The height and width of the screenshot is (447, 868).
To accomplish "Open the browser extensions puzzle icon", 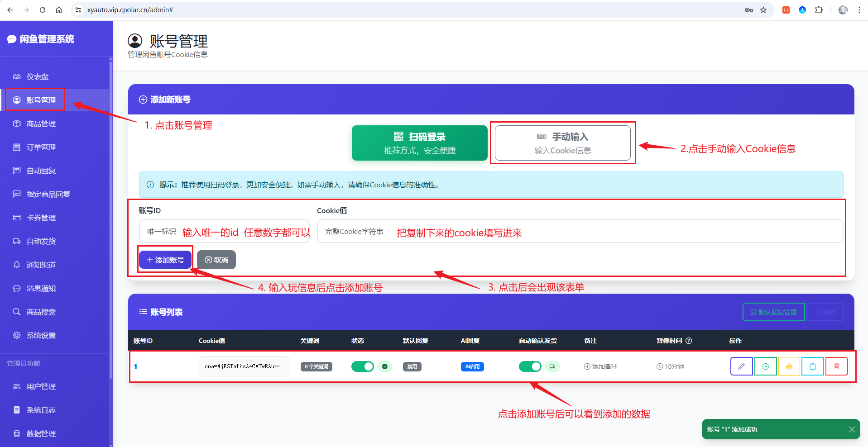I will 819,10.
